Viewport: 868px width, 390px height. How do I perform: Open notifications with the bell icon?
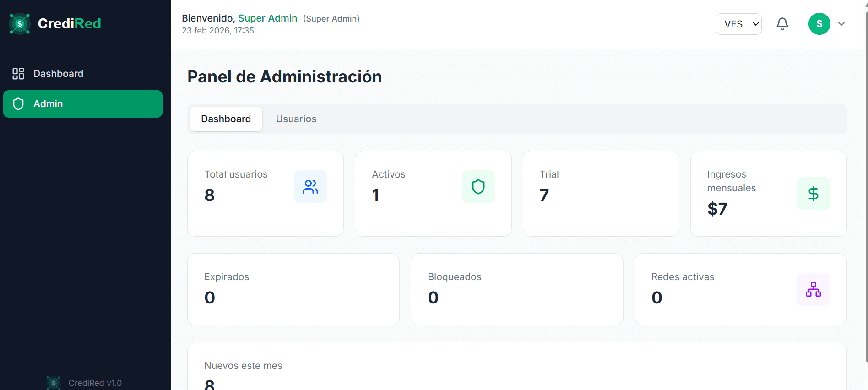tap(782, 24)
